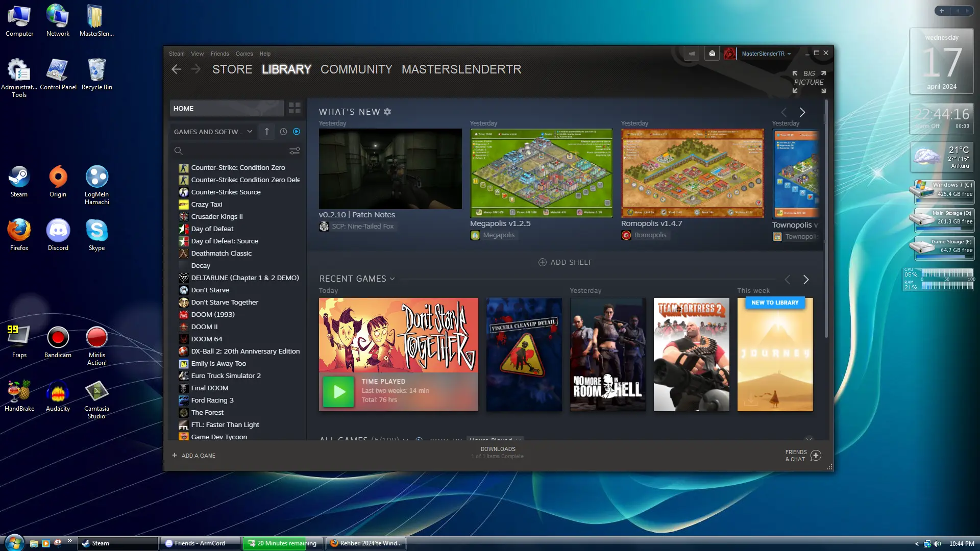The width and height of the screenshot is (980, 551).
Task: Go forward with the right arrow in Steam navigation
Action: [x=195, y=69]
